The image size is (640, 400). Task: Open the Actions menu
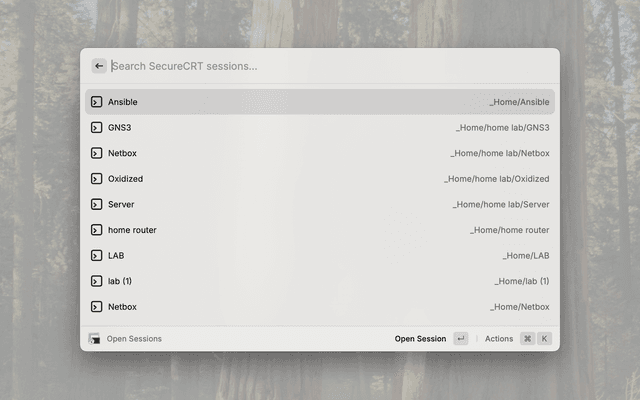pyautogui.click(x=499, y=339)
